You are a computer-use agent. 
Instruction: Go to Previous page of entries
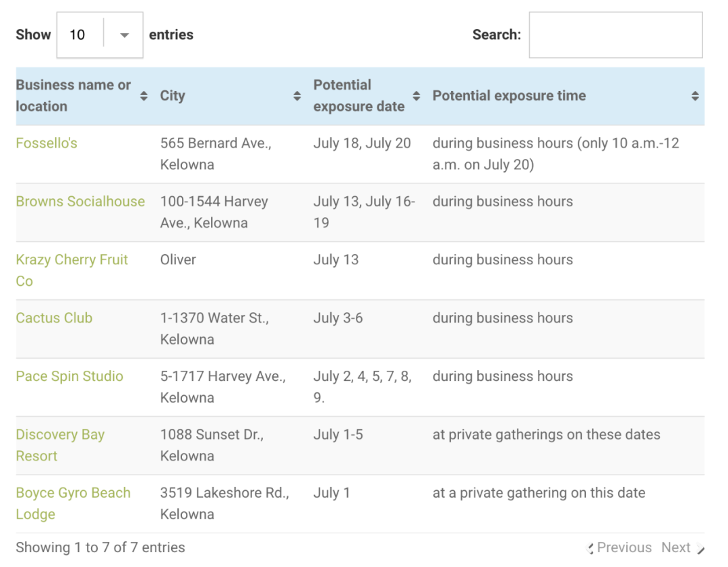pos(624,547)
